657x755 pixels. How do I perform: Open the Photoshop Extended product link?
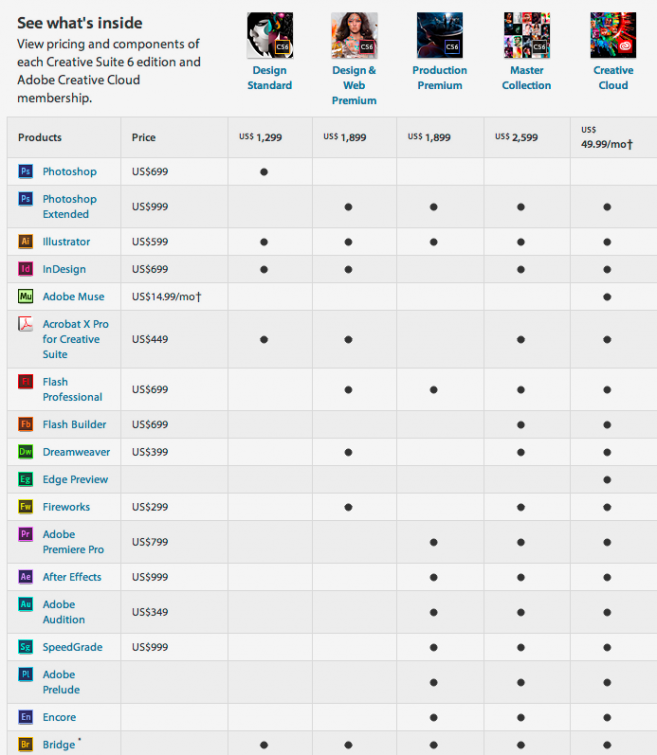(x=69, y=206)
